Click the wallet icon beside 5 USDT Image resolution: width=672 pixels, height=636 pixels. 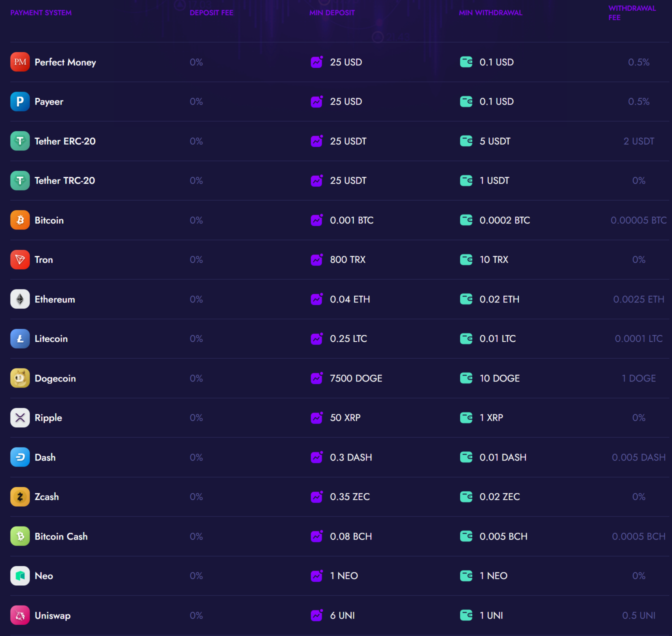(x=466, y=141)
